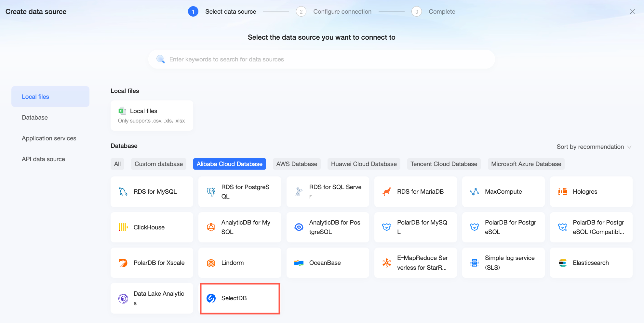Viewport: 644px width, 323px height.
Task: Choose the Hologres label
Action: point(585,192)
